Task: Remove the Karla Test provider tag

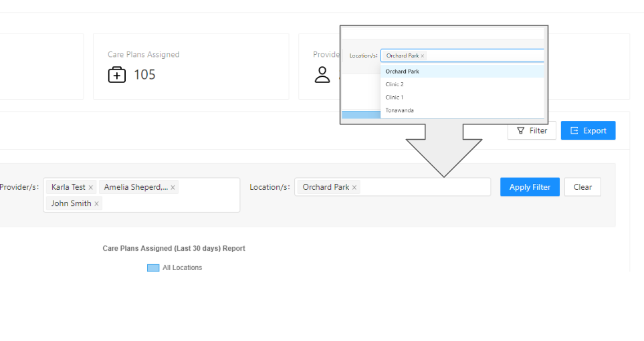Action: point(91,188)
